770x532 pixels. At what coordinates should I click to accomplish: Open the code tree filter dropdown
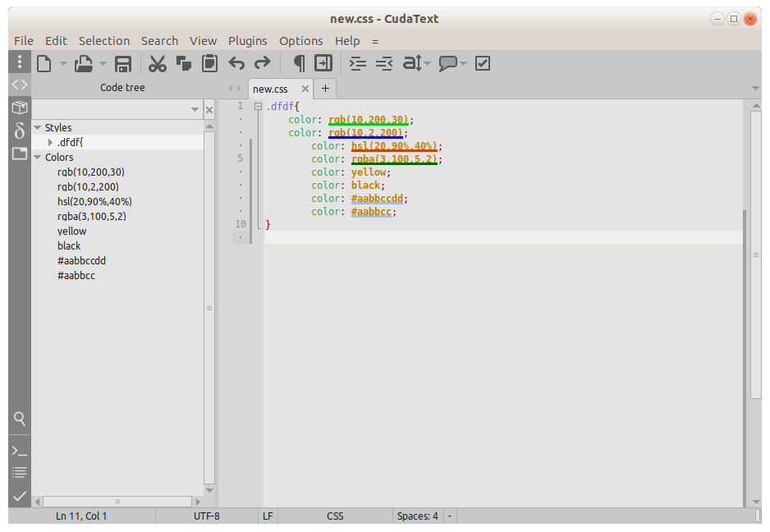pos(195,109)
